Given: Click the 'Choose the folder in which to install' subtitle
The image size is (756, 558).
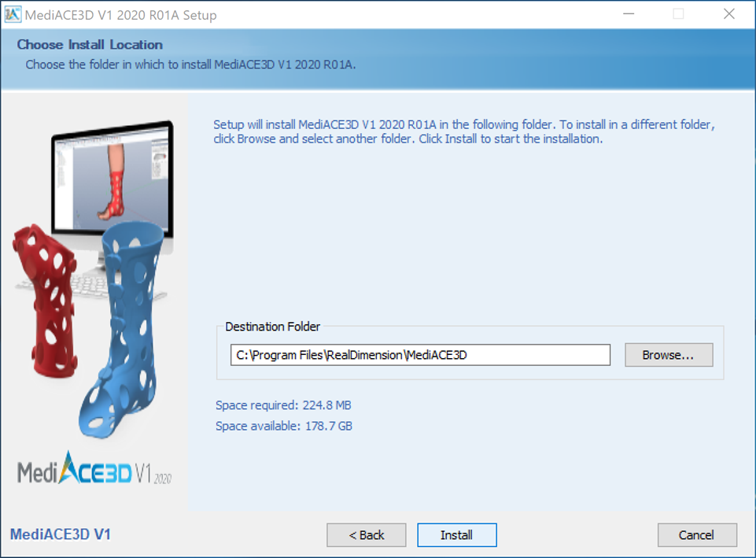Looking at the screenshot, I should coord(190,65).
